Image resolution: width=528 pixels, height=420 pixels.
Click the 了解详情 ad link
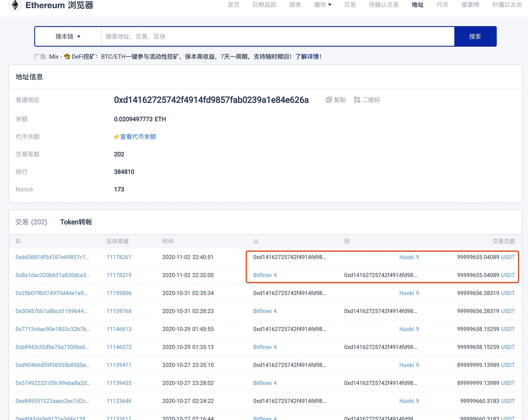(x=308, y=57)
